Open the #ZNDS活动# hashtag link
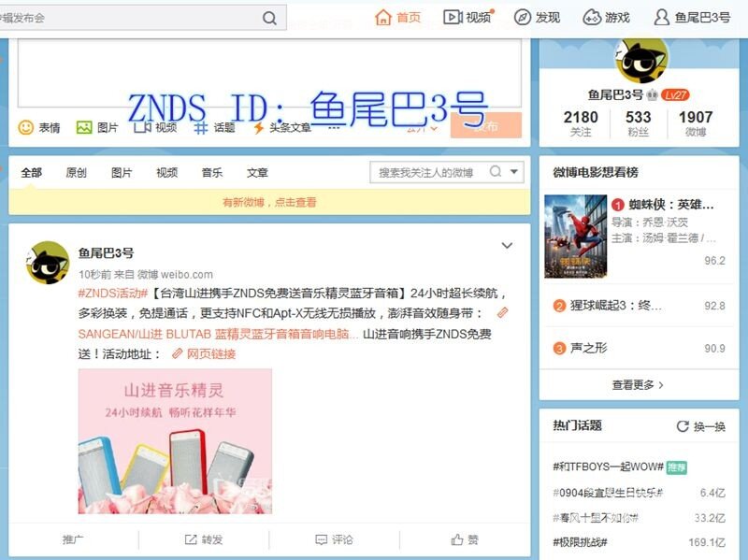 (113, 293)
